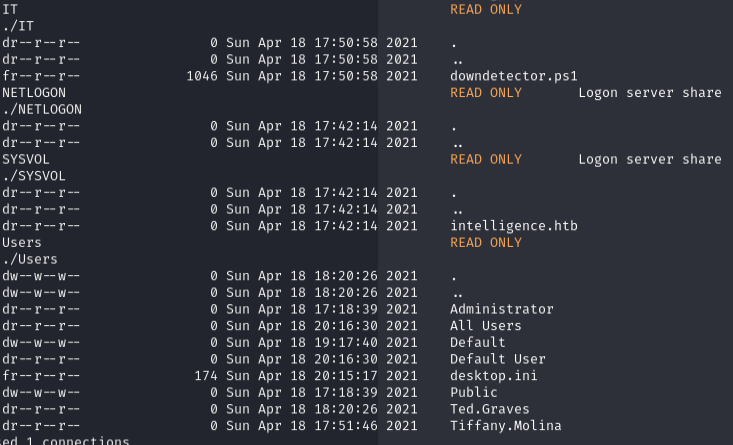Click the downdetector.ps1 file name
The height and width of the screenshot is (445, 733).
pyautogui.click(x=514, y=76)
